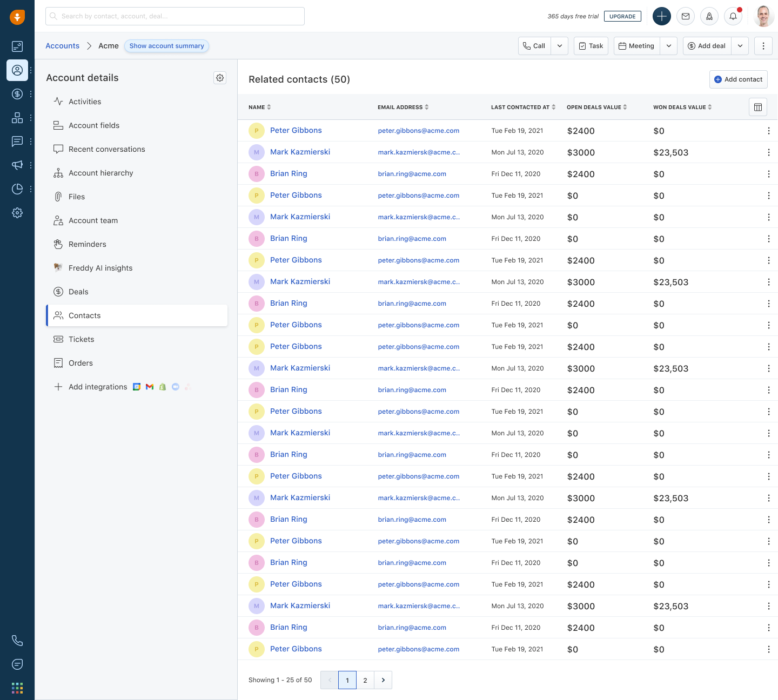Open the table columns settings icon

click(x=757, y=107)
